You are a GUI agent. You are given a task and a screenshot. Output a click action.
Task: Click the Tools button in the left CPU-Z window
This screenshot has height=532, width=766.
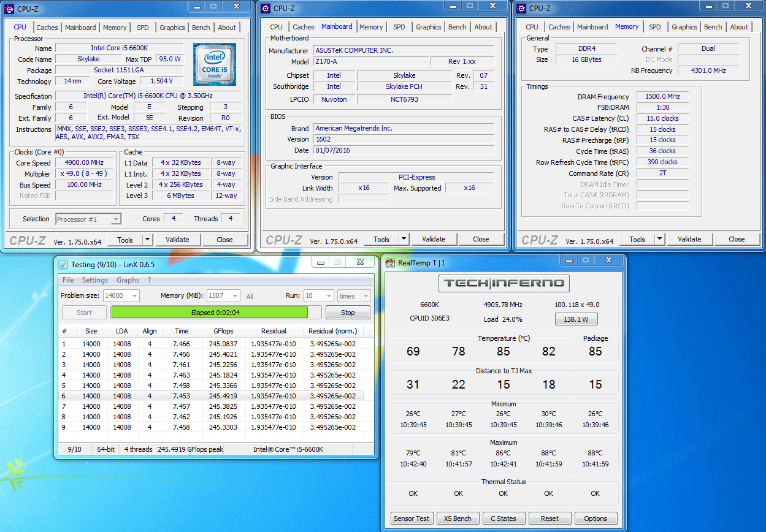coord(125,240)
